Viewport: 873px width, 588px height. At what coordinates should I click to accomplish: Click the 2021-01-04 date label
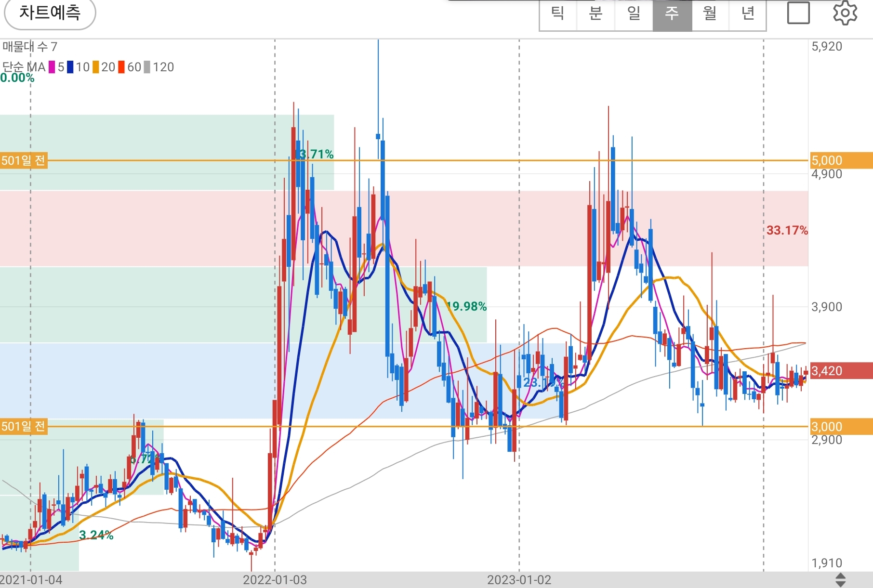point(32,580)
